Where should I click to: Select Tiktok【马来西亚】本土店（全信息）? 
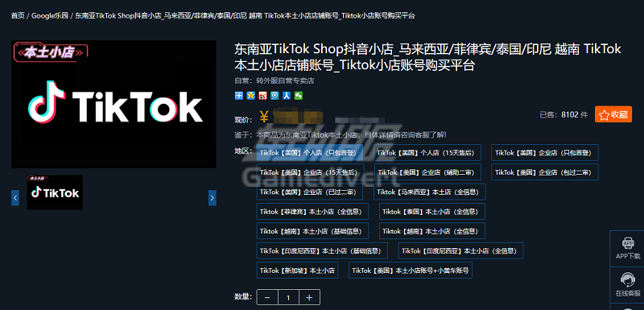[430, 192]
